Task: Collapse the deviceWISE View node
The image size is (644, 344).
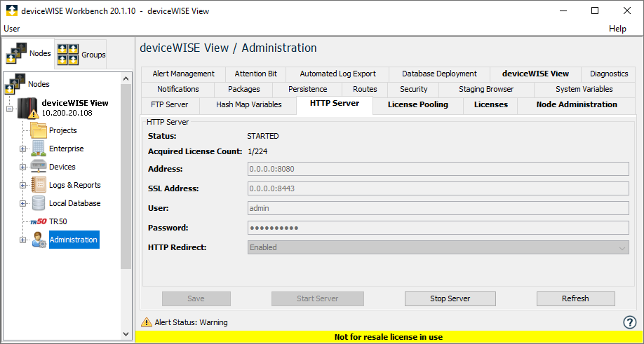Action: click(9, 109)
